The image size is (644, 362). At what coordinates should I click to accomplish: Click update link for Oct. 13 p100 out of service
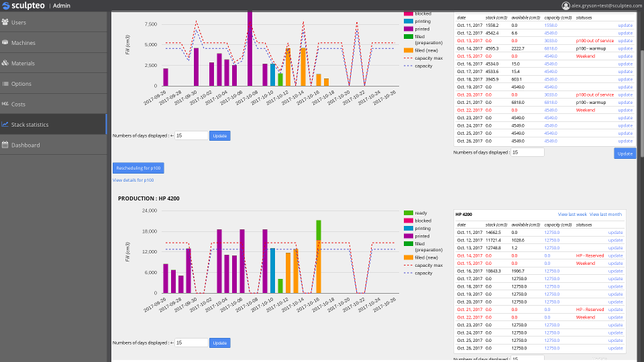(625, 41)
